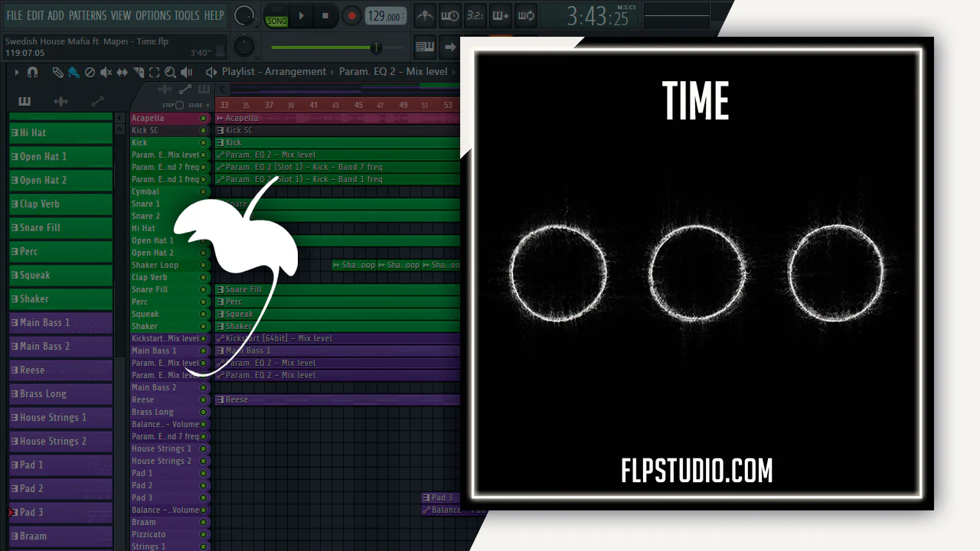The height and width of the screenshot is (551, 980).
Task: Select the Main Bass 1 pattern in picker
Action: pos(60,322)
